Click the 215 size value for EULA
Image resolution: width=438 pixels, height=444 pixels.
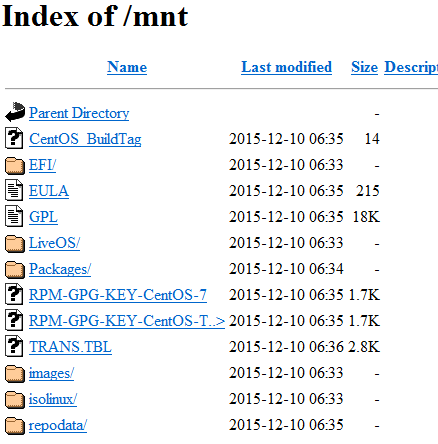click(368, 191)
